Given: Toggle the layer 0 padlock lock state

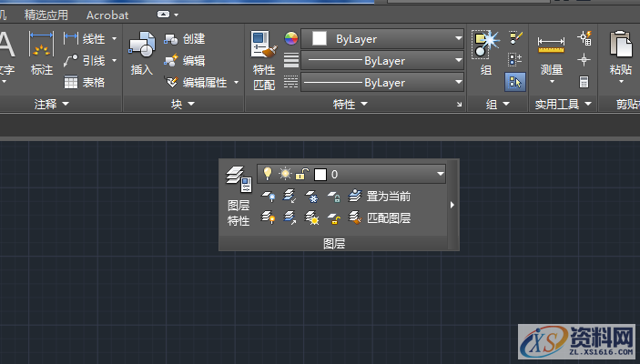Looking at the screenshot, I should (301, 173).
